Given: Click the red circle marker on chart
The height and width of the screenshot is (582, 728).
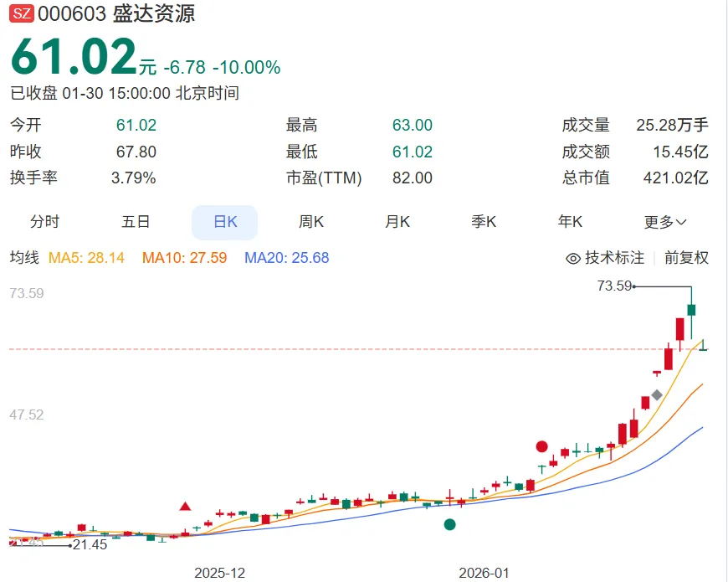Looking at the screenshot, I should pyautogui.click(x=542, y=447).
